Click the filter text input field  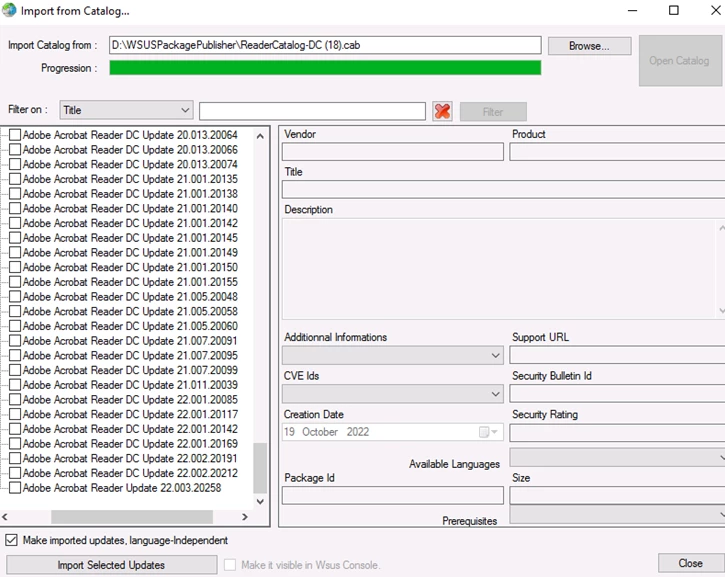point(313,111)
